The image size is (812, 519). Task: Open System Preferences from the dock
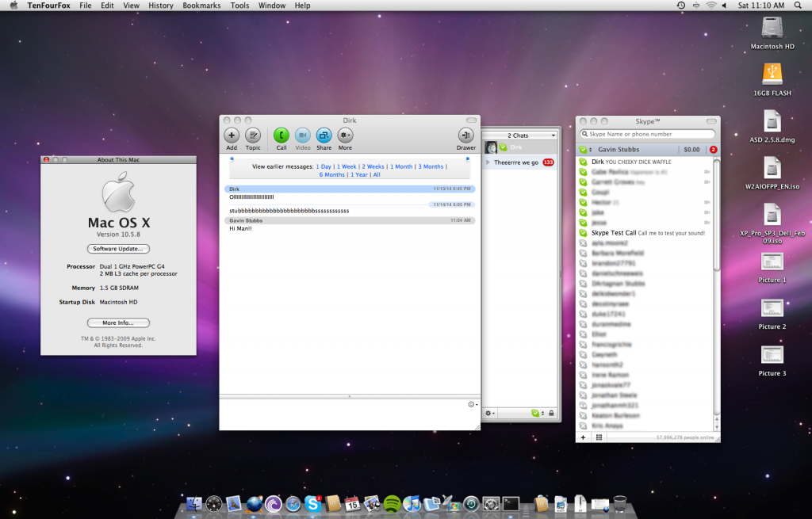click(x=491, y=503)
